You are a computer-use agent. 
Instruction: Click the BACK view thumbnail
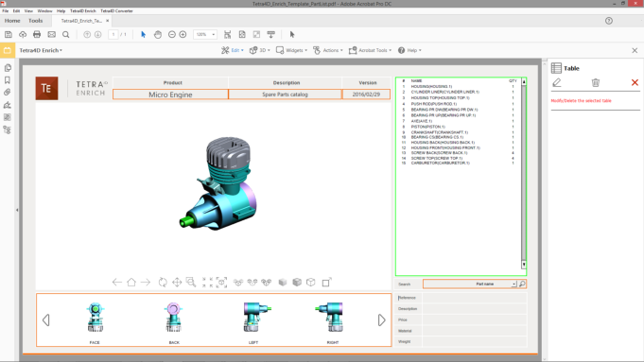(174, 318)
